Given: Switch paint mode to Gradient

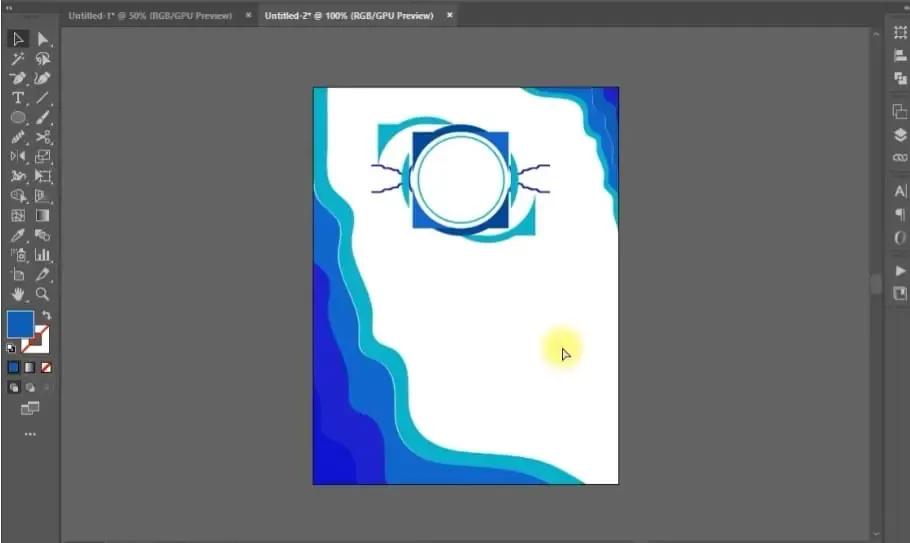Looking at the screenshot, I should (30, 367).
